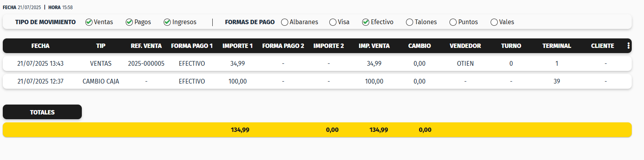644x160 pixels.
Task: Disable the Ingresos movement filter
Action: tap(167, 22)
